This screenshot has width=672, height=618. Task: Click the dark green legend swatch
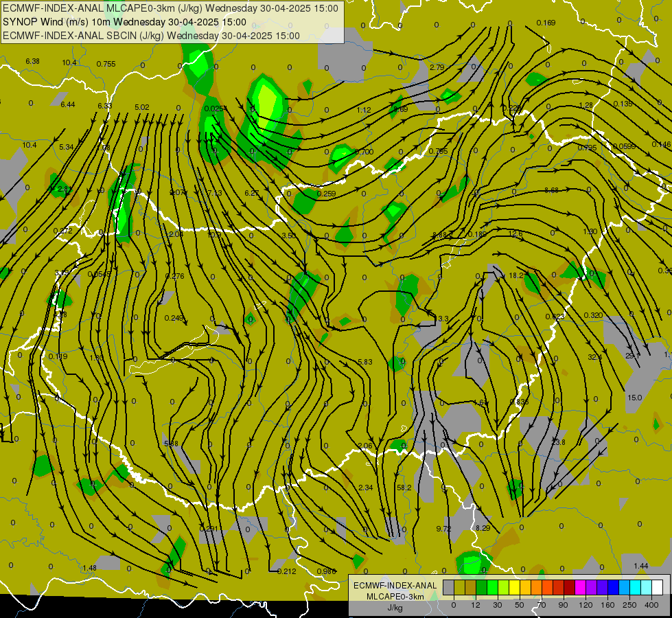click(x=481, y=587)
